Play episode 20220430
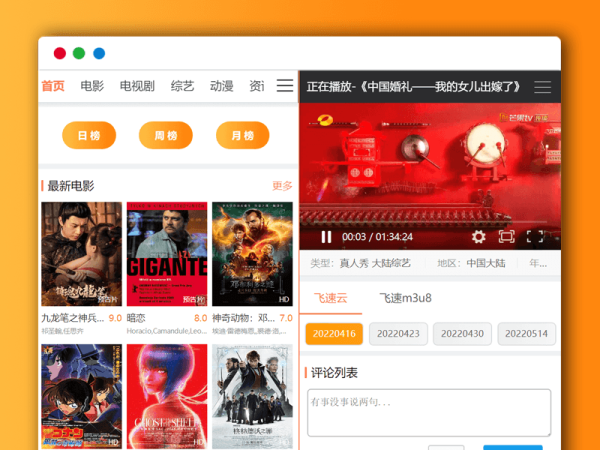This screenshot has height=450, width=600. point(462,334)
